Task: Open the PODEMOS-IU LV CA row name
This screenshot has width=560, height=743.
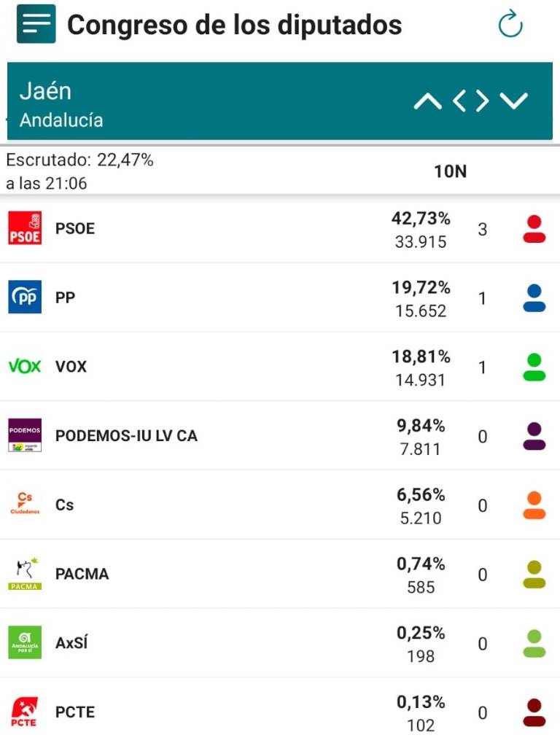Action: (x=126, y=435)
